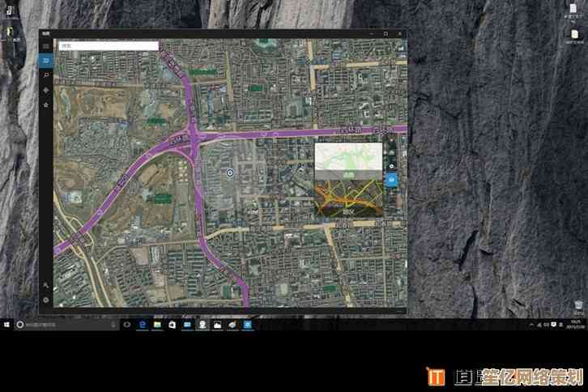Launch Edge browser from the taskbar
This screenshot has width=588, height=392.
click(x=143, y=324)
